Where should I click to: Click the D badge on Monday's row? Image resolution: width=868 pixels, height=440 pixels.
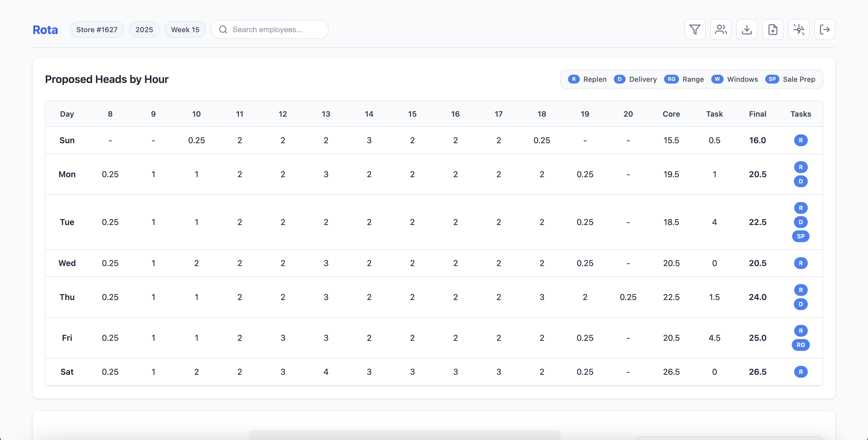[801, 181]
